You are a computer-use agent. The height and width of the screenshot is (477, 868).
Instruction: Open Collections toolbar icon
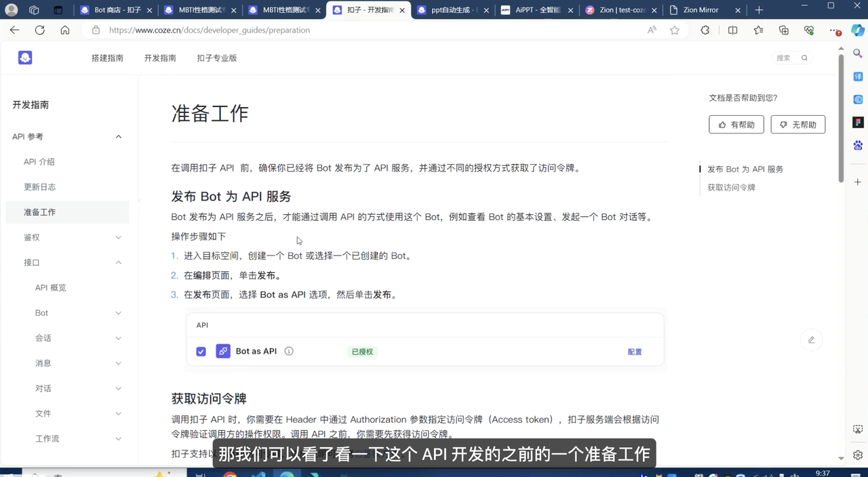tap(784, 30)
